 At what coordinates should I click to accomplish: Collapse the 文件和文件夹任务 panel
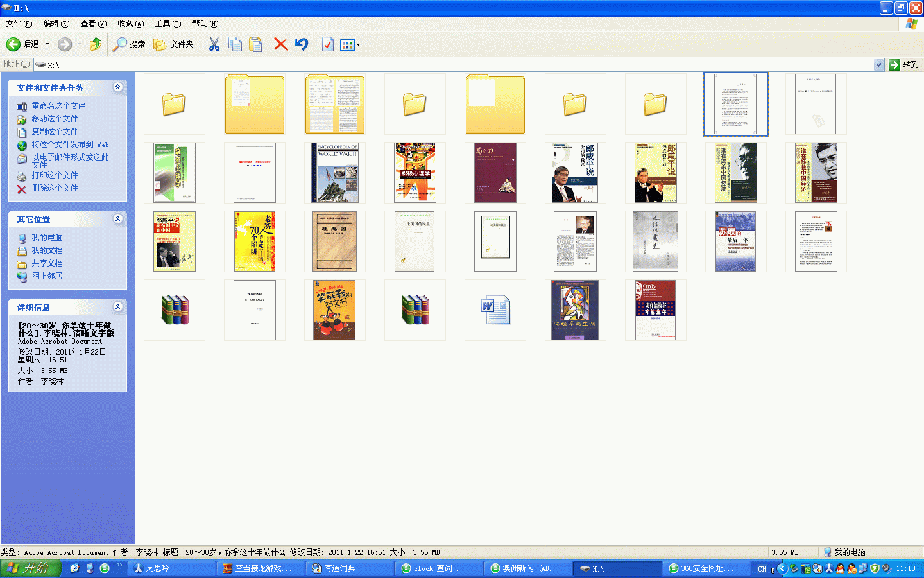pyautogui.click(x=117, y=87)
